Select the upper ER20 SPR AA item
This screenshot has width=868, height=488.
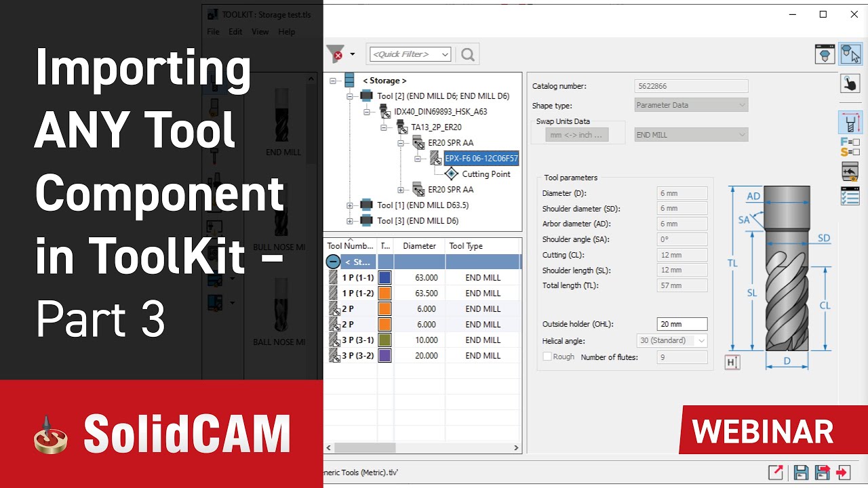pyautogui.click(x=451, y=143)
